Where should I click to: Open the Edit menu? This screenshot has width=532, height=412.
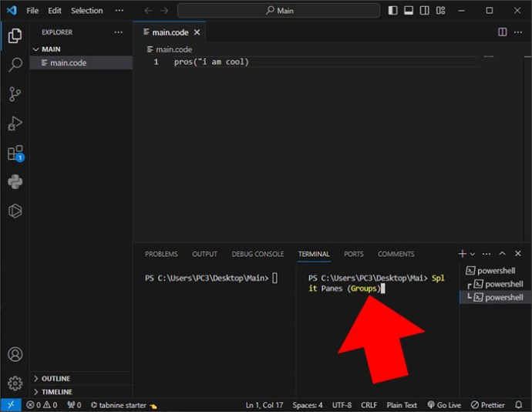tap(55, 11)
